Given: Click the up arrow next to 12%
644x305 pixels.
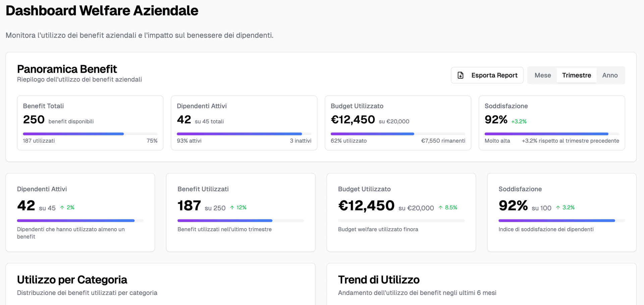Looking at the screenshot, I should point(233,207).
